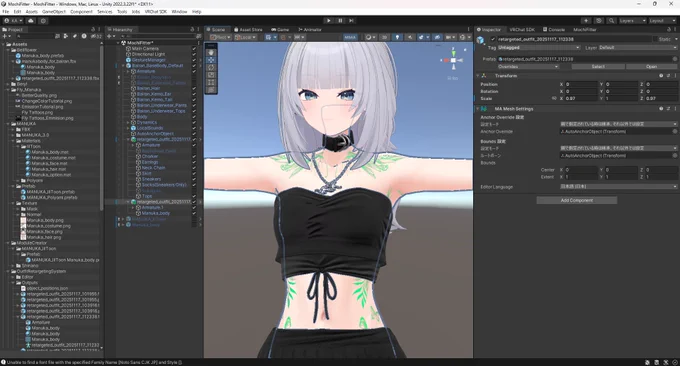Click the orientation gizmo center cube

tap(453, 60)
